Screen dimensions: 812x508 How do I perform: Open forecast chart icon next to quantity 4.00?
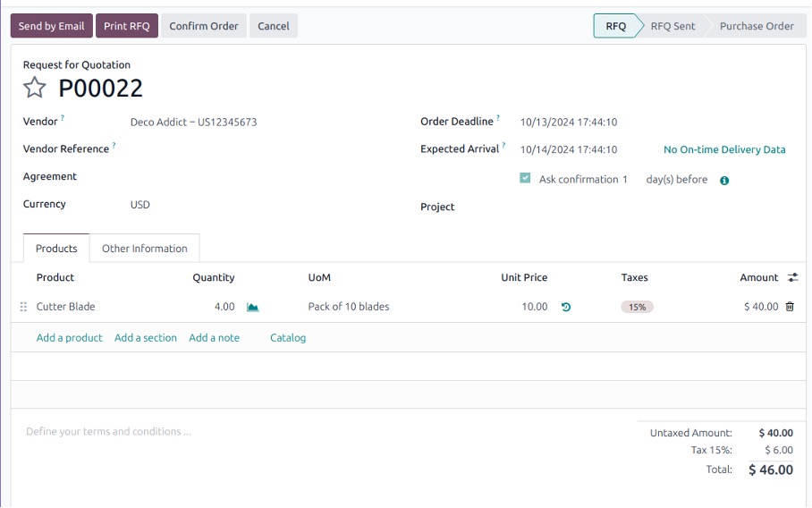coord(253,307)
